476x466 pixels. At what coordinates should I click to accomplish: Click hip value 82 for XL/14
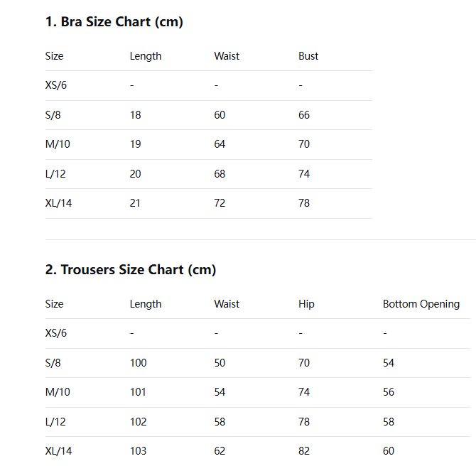pos(304,451)
